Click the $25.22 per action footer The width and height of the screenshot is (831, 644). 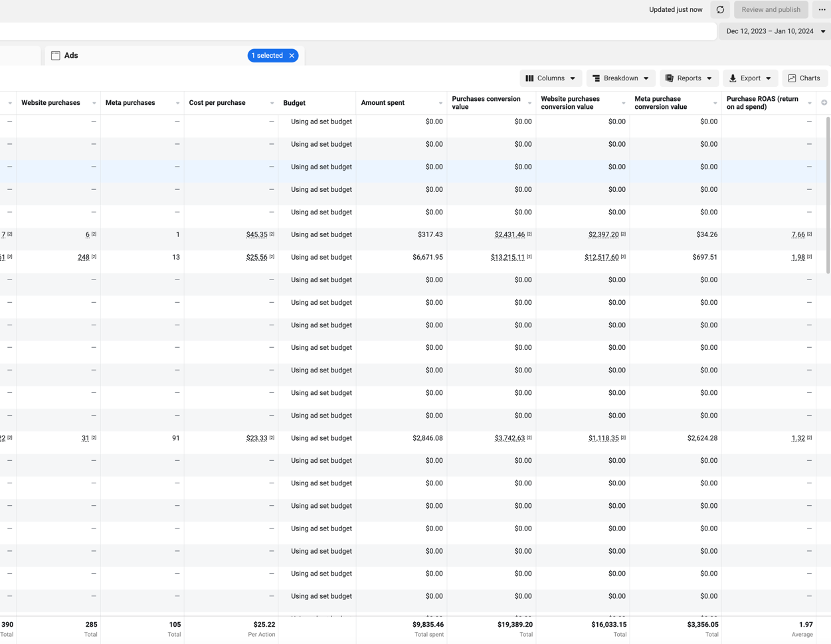[x=264, y=625]
